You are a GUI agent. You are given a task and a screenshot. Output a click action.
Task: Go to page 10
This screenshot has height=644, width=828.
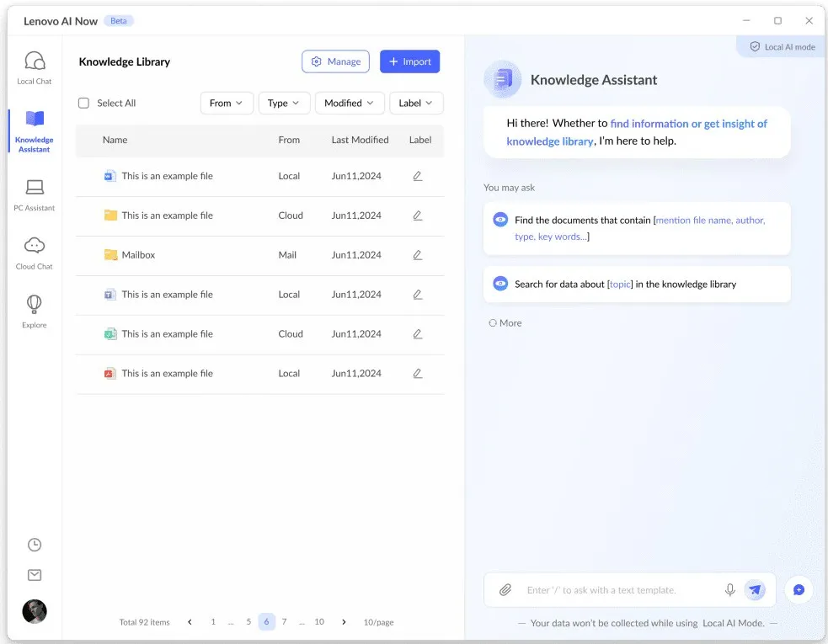319,622
